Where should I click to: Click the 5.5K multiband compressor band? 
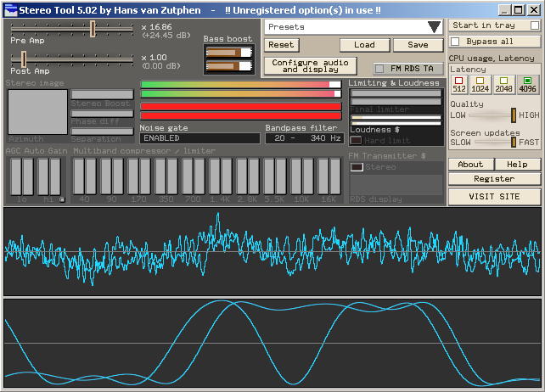pos(274,176)
